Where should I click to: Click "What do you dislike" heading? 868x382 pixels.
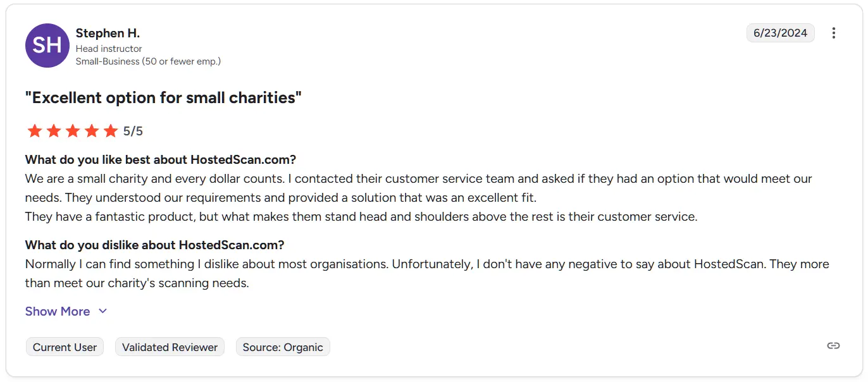(x=155, y=245)
